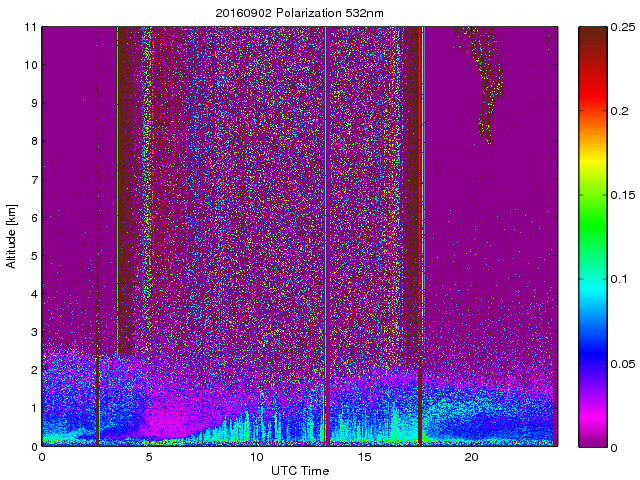Screen dimensions: 640x480
Task: Click the altitude axis tick label 3
Action: (x=33, y=332)
